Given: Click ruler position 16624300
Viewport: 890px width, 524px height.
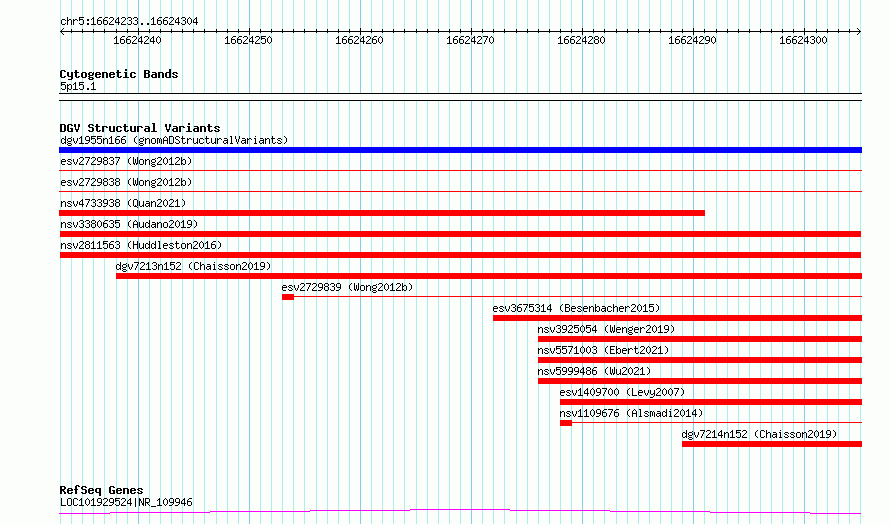Looking at the screenshot, I should (803, 40).
